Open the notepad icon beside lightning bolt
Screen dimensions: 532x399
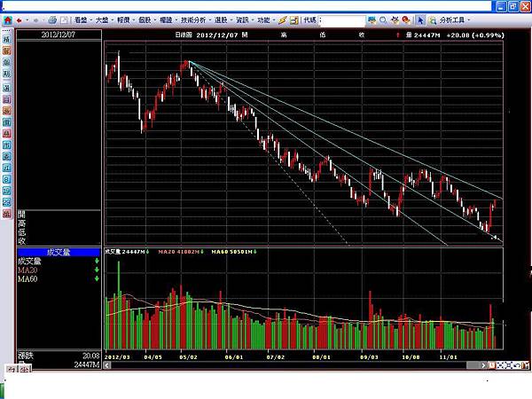click(x=293, y=20)
